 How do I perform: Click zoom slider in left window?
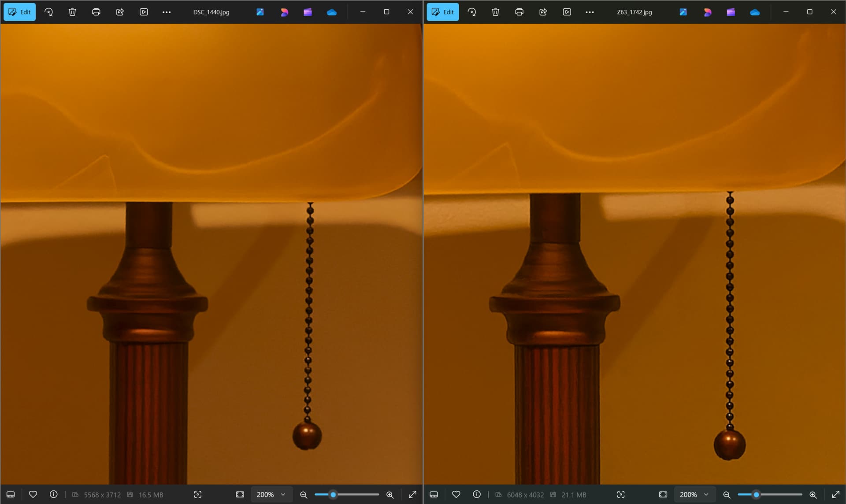pyautogui.click(x=346, y=494)
